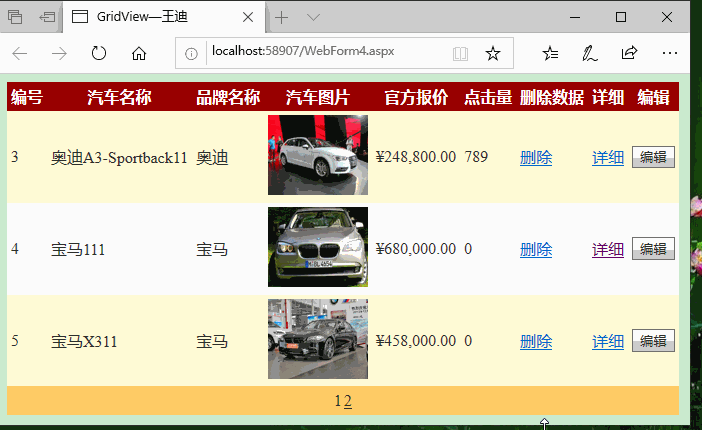This screenshot has height=430, width=702.
Task: Click the silver BMW front image
Action: (x=318, y=247)
